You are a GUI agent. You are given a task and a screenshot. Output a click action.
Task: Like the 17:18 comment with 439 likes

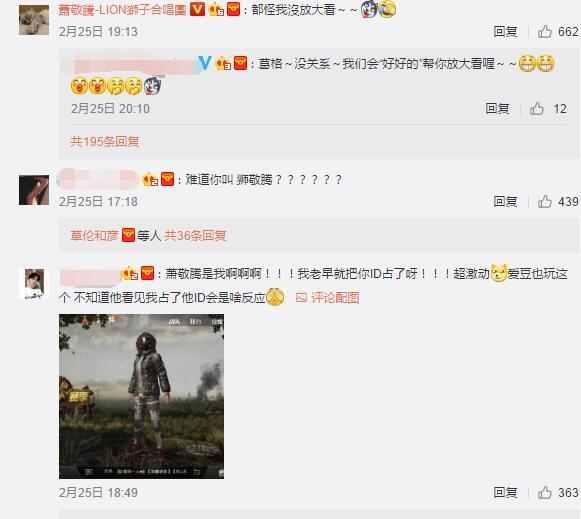545,202
